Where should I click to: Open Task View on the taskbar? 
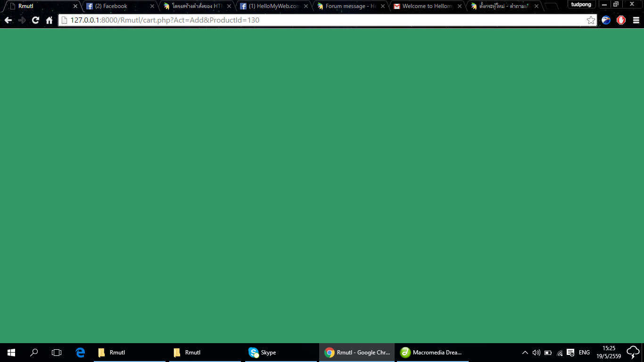(57, 353)
